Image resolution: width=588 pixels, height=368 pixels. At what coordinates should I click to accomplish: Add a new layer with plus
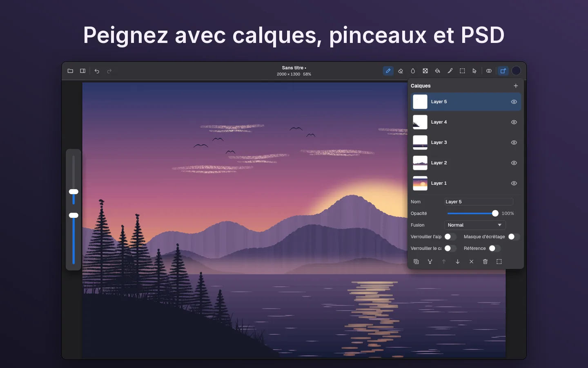coord(516,86)
